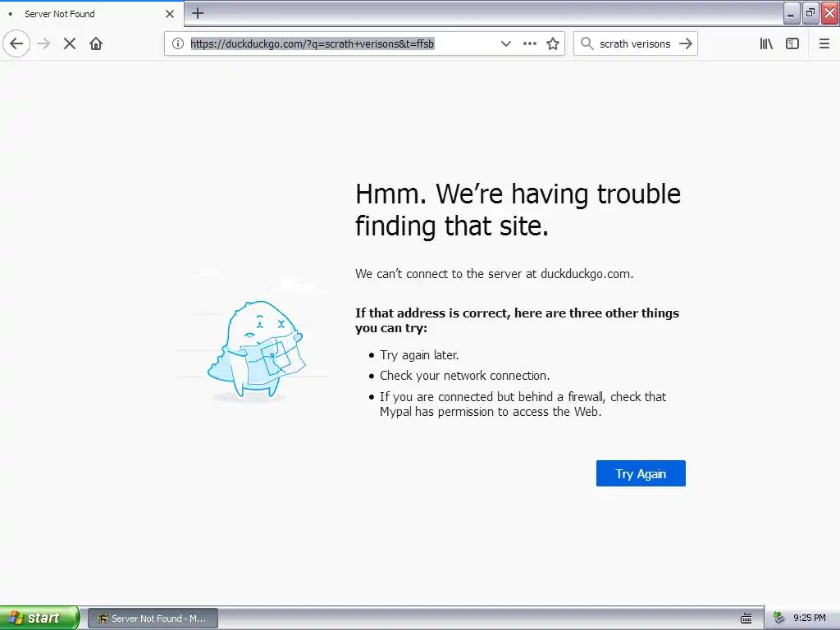Open the Windows start menu
This screenshot has width=840, height=630.
[39, 618]
